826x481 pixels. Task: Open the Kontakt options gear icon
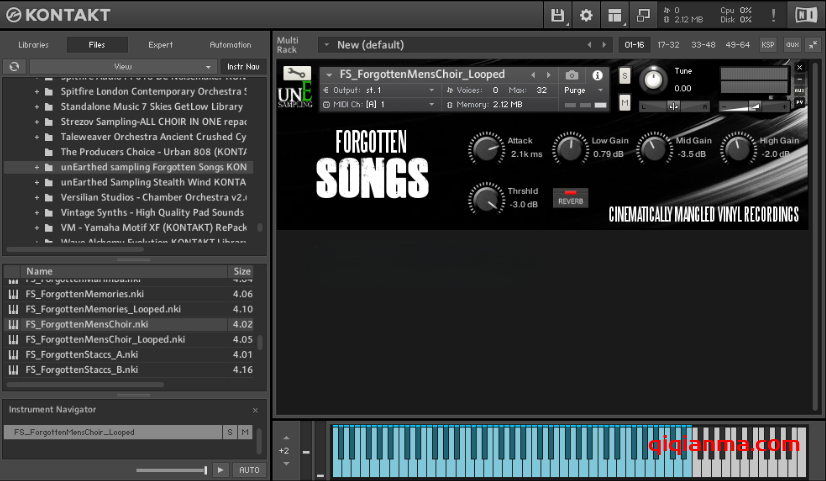pyautogui.click(x=586, y=14)
